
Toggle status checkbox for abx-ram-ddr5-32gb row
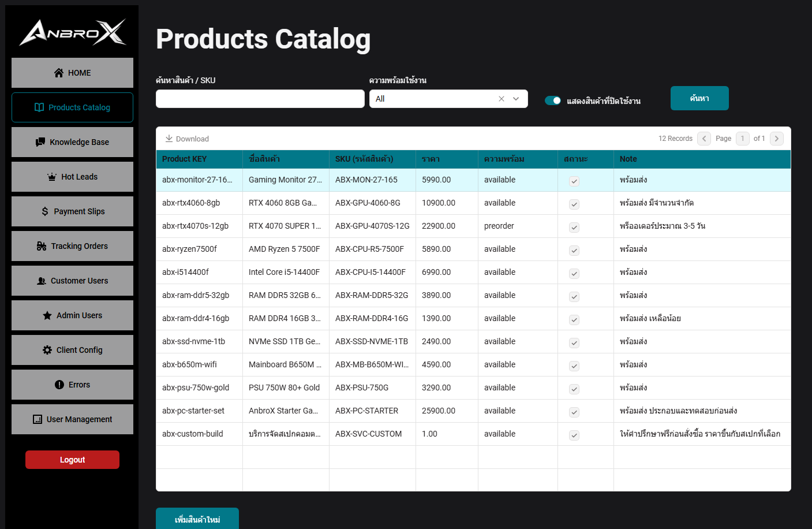pyautogui.click(x=574, y=296)
